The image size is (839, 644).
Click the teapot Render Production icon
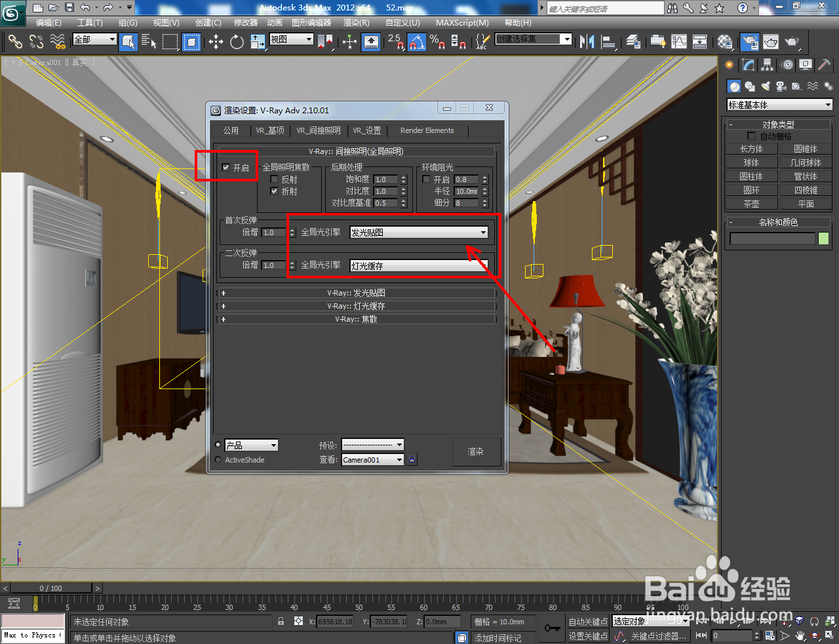[x=792, y=42]
